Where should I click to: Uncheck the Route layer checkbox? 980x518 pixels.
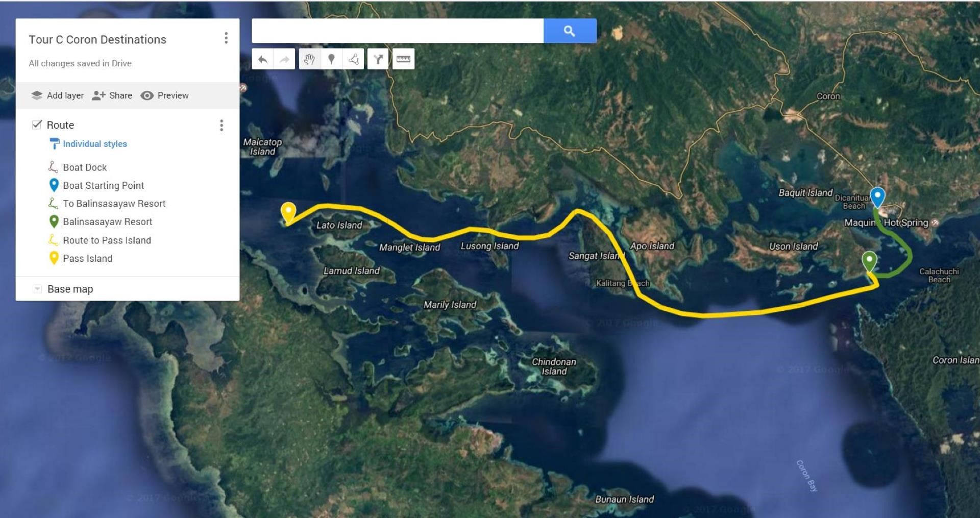[37, 125]
